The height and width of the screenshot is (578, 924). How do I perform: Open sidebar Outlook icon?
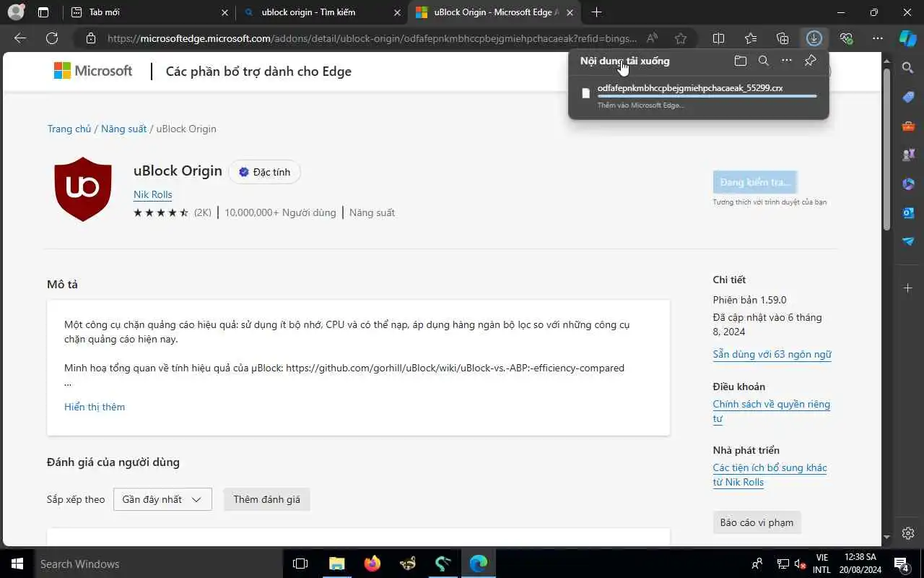tap(908, 212)
